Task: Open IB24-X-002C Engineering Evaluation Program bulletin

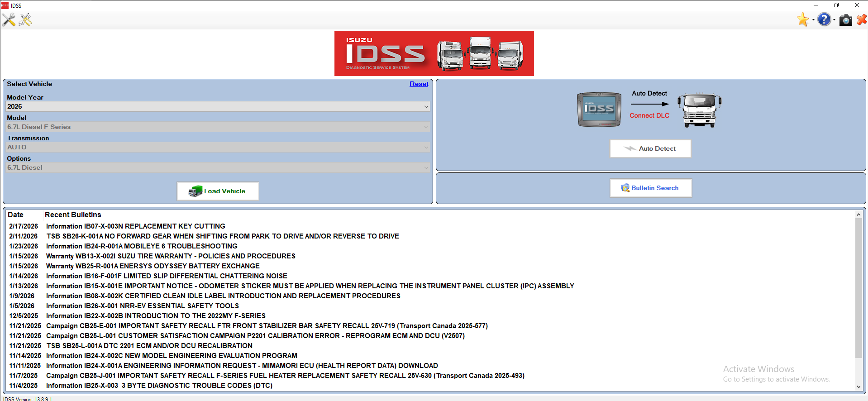Action: (172, 356)
